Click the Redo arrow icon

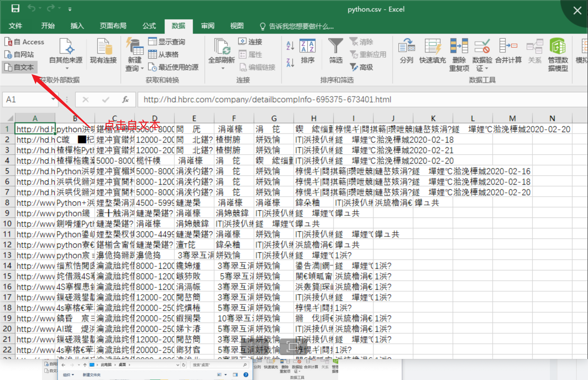pyautogui.click(x=51, y=9)
